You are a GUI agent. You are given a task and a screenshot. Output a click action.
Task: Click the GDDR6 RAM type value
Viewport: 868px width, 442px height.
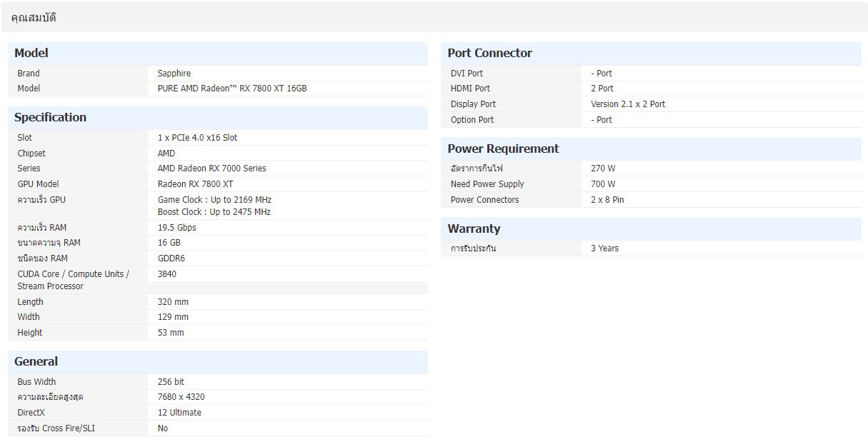[171, 258]
